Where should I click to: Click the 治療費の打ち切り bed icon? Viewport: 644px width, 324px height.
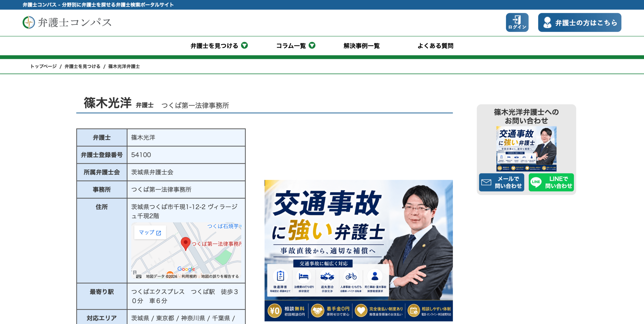click(x=304, y=276)
